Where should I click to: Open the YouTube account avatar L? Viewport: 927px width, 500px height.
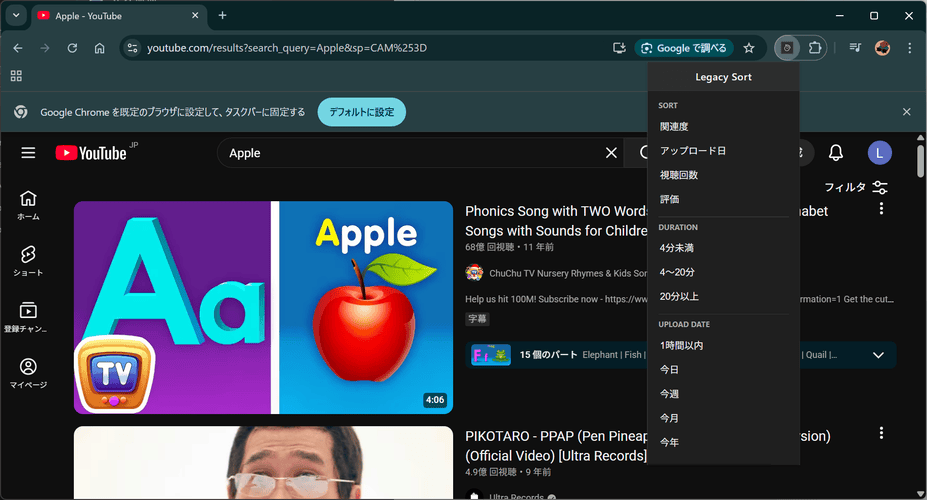click(880, 153)
